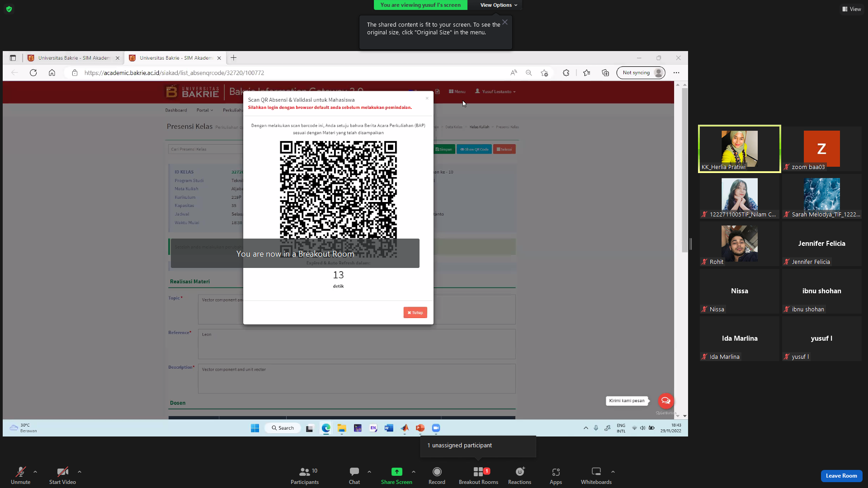Select Rohit's video tile
This screenshot has width=868, height=488.
point(740,244)
